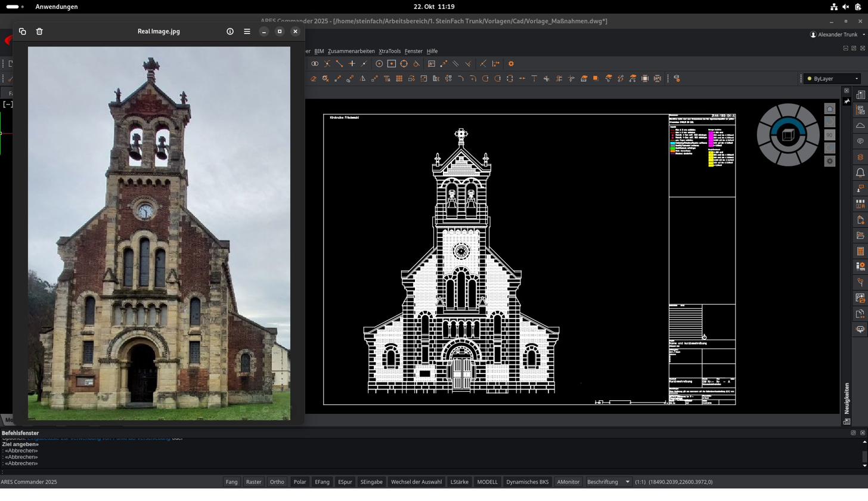Open image viewer hamburger menu

point(247,32)
